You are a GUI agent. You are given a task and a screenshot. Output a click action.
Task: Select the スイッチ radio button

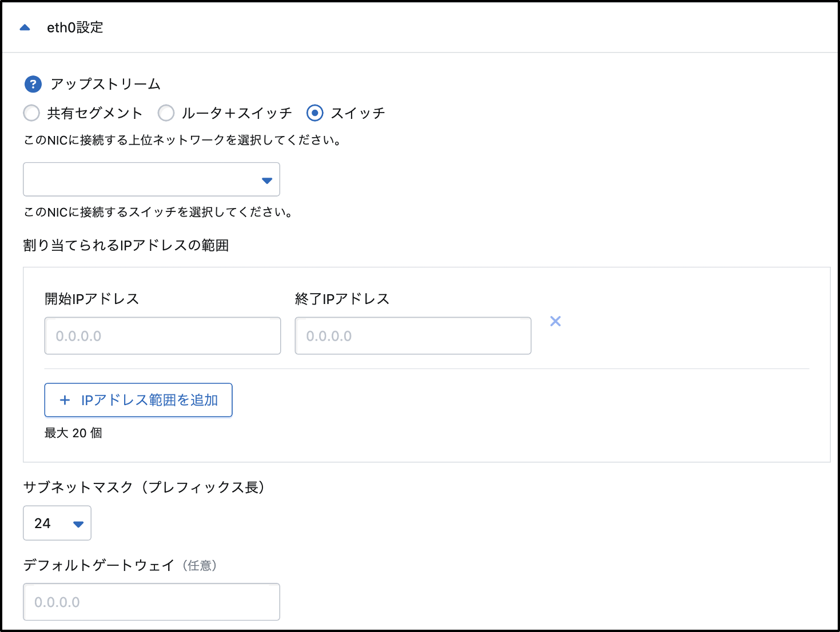tap(315, 113)
